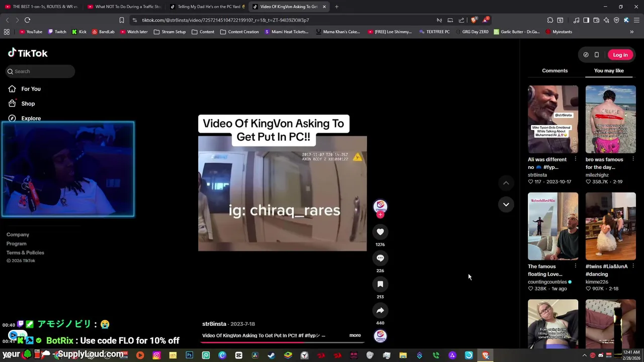
Task: Open comments via the speech bubble icon
Action: [380, 258]
